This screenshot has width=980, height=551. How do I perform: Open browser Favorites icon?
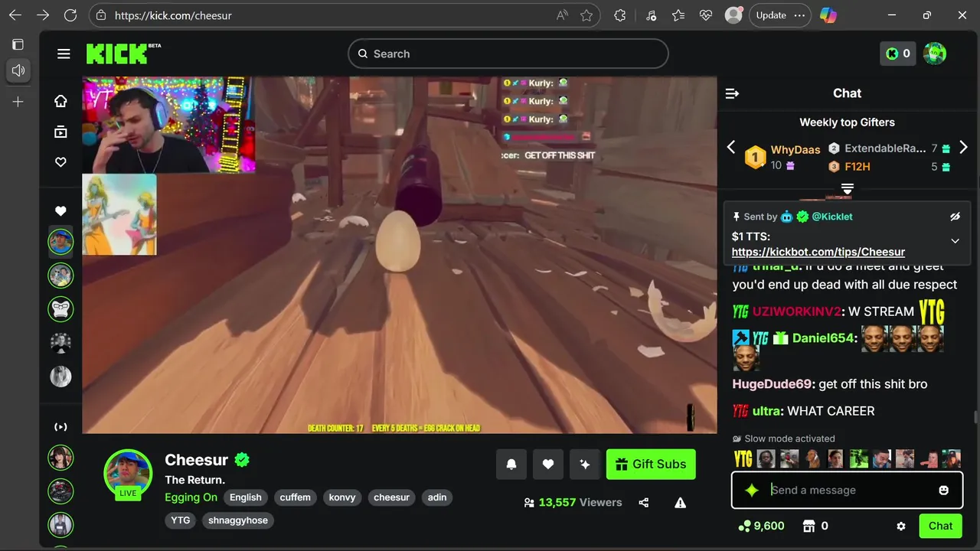coord(678,15)
